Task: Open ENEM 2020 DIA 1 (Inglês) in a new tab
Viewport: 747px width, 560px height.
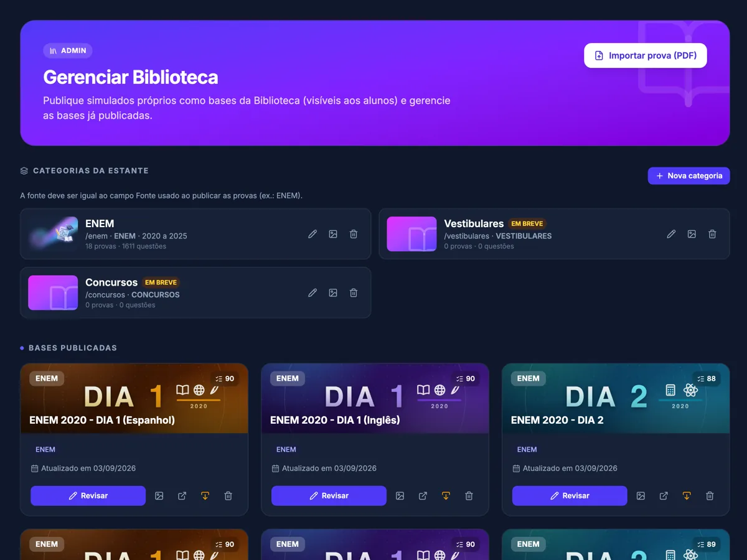Action: coord(423,496)
